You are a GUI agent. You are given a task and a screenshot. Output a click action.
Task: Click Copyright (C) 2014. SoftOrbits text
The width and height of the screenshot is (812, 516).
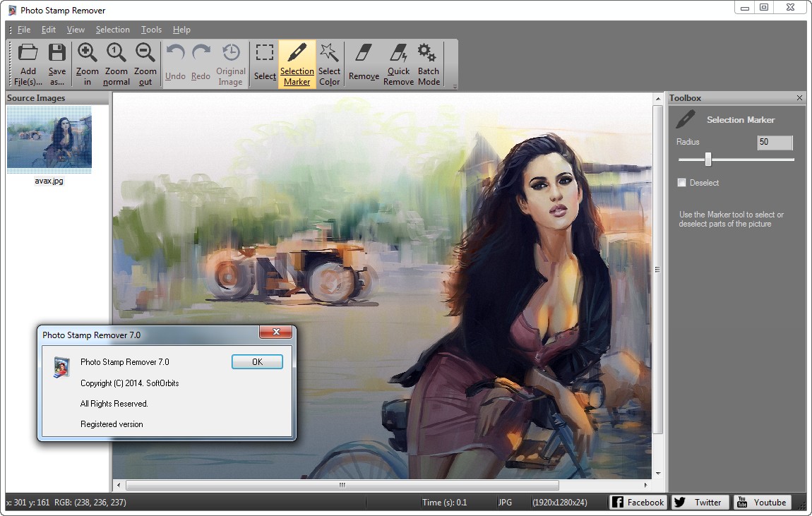pyautogui.click(x=129, y=383)
